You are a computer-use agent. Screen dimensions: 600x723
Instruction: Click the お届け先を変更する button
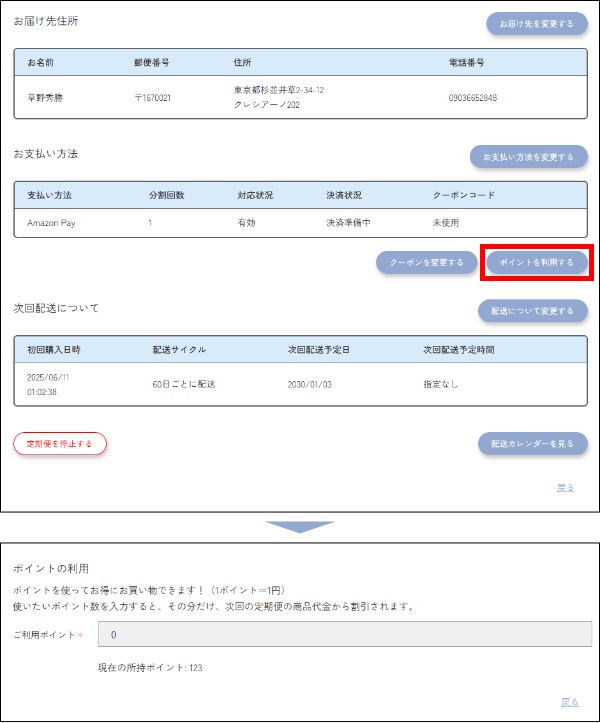click(537, 24)
